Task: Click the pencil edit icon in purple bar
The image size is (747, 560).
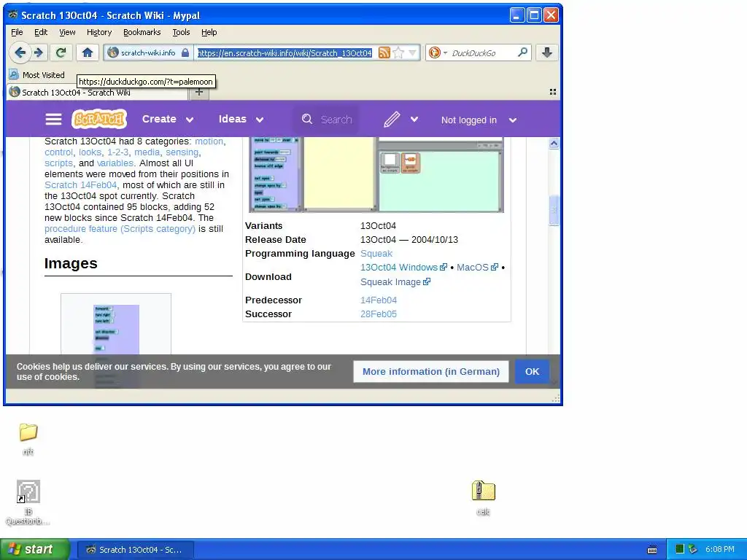Action: [x=392, y=119]
